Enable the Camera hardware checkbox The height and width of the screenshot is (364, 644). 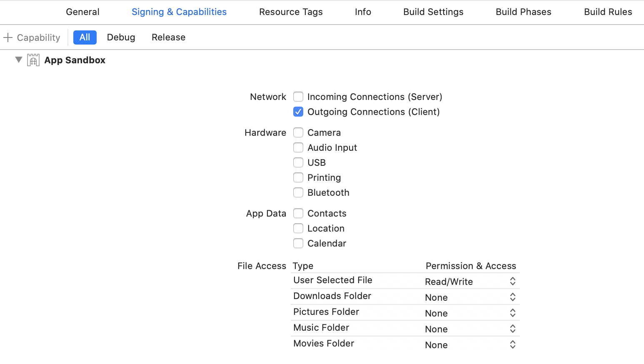coord(298,132)
